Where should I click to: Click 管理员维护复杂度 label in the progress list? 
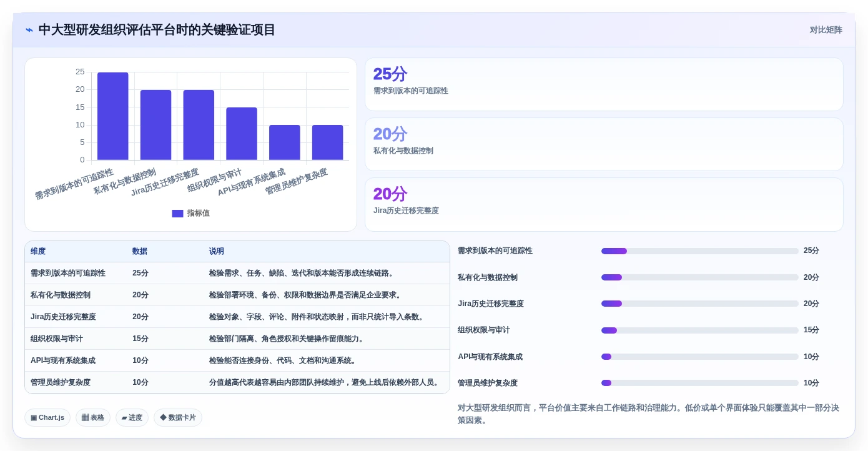[488, 383]
